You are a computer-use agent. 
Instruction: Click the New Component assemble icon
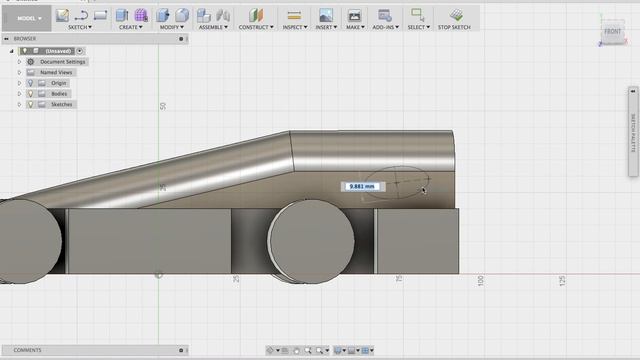click(x=204, y=16)
